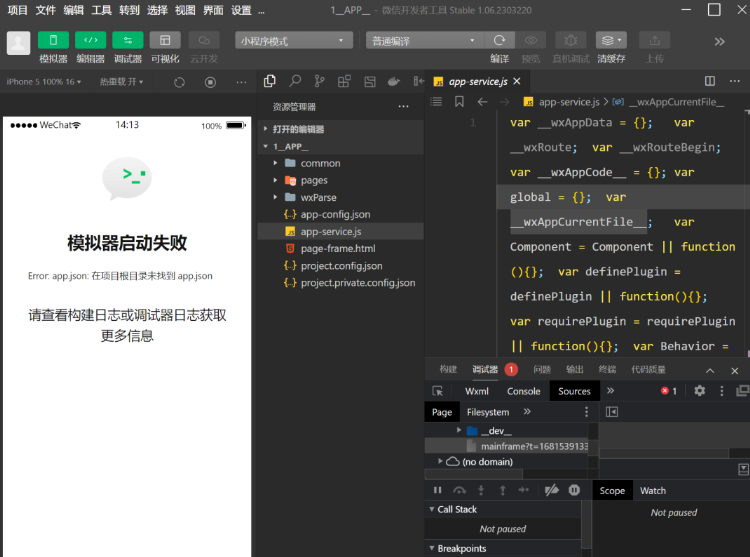This screenshot has height=557, width=750.
Task: Click the user avatar icon
Action: pos(18,43)
